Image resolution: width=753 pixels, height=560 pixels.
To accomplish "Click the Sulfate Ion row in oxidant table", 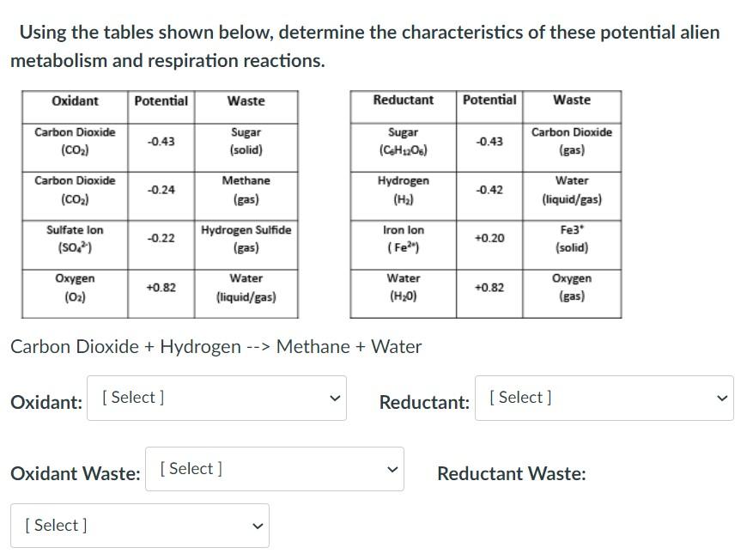I will pyautogui.click(x=75, y=239).
